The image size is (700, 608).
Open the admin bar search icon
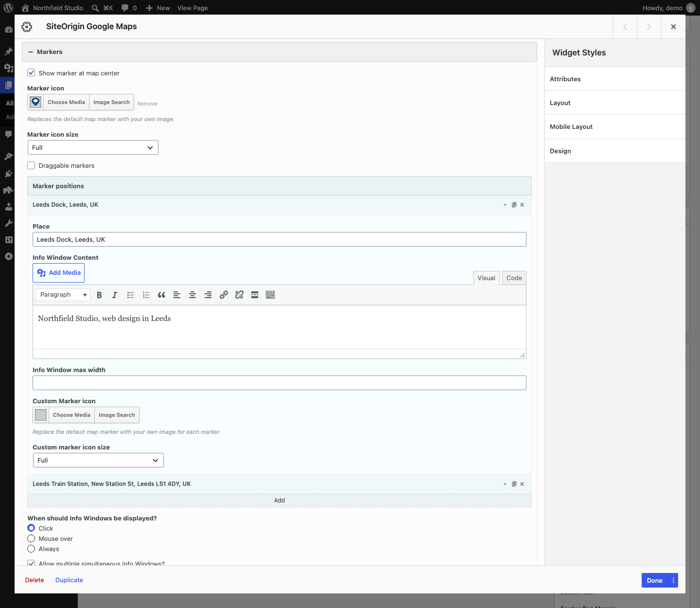(x=95, y=8)
